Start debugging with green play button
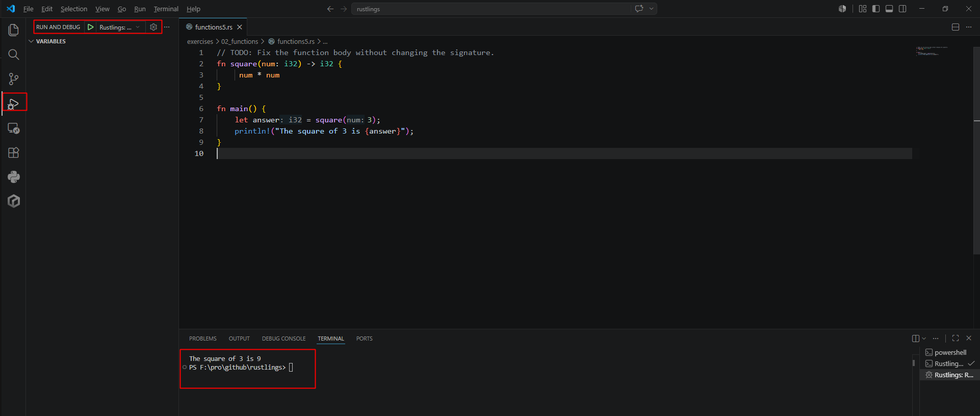The image size is (980, 416). tap(90, 27)
